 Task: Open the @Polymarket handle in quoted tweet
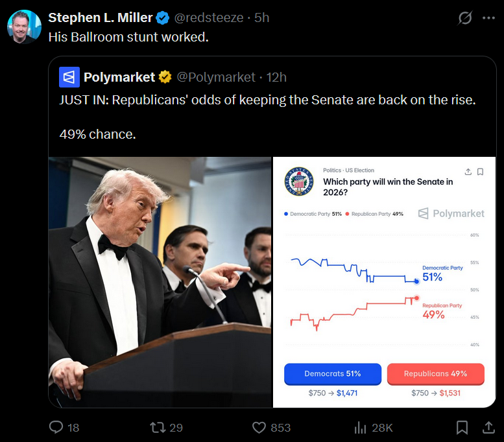click(x=216, y=77)
